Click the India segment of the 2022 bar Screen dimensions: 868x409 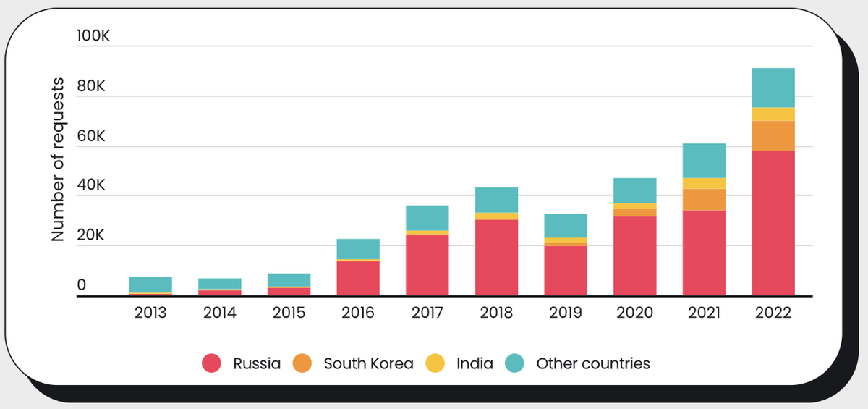773,114
